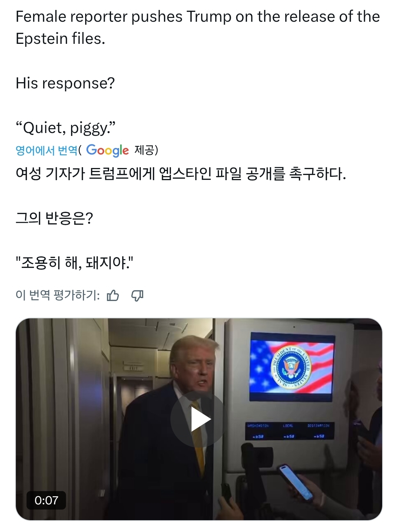This screenshot has width=398, height=532.
Task: Click the '제공)' text after Google logo
Action: (146, 150)
